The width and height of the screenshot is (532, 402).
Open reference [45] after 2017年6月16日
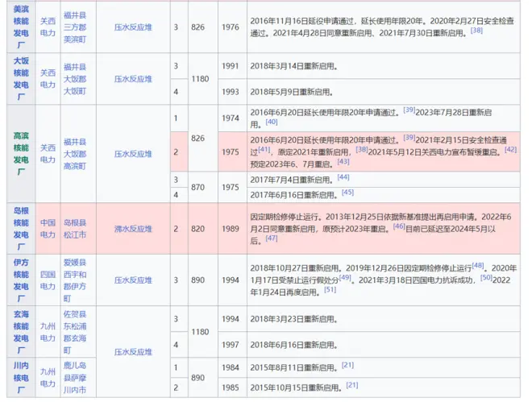point(347,192)
